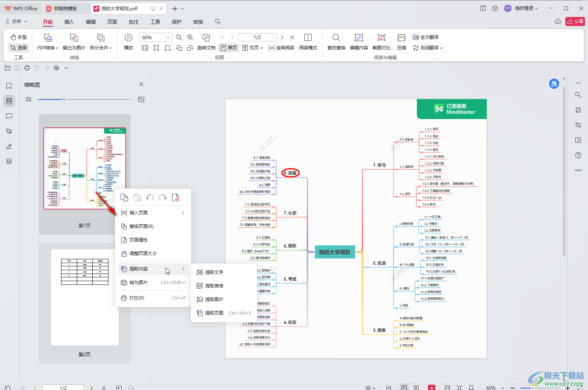
Task: Rotate page clockwise in context menu
Action: tap(163, 197)
